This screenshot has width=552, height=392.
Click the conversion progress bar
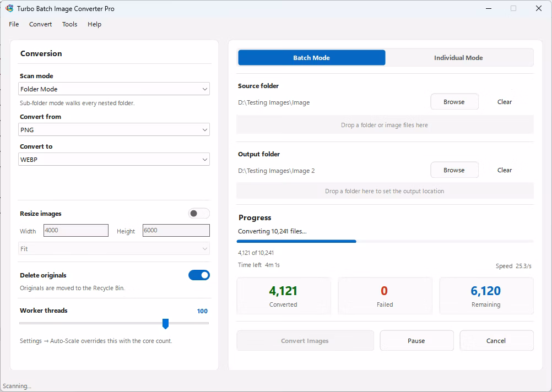pyautogui.click(x=385, y=241)
